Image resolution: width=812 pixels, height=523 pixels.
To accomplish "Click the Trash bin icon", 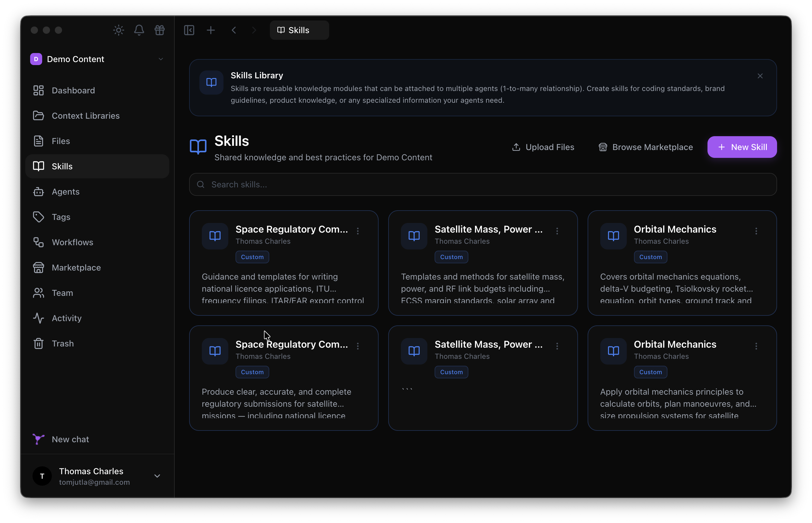I will coord(38,343).
